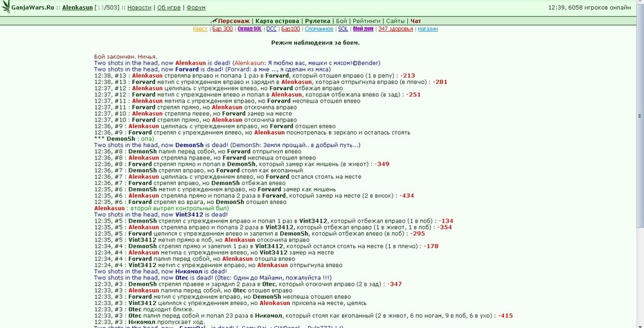The image size is (644, 328).
Task: Open the Сайты menu item
Action: click(395, 21)
